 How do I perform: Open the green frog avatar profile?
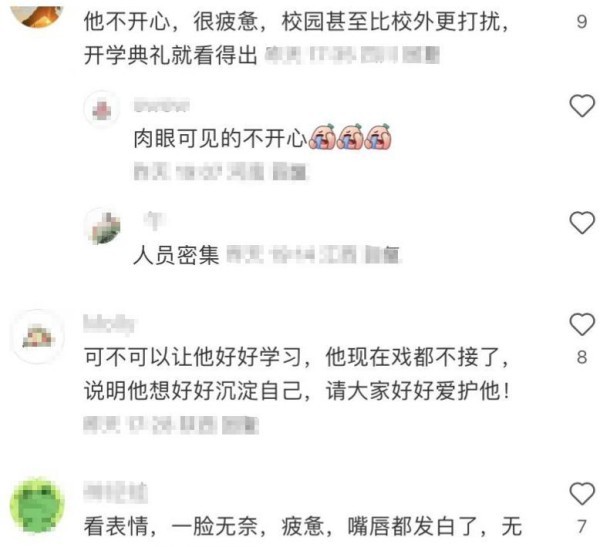pyautogui.click(x=37, y=505)
